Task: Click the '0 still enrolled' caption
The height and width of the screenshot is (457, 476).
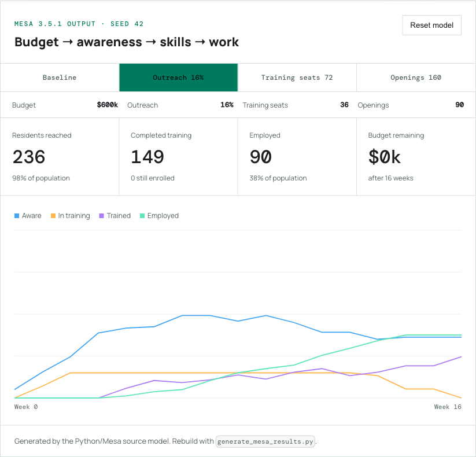Action: point(153,178)
